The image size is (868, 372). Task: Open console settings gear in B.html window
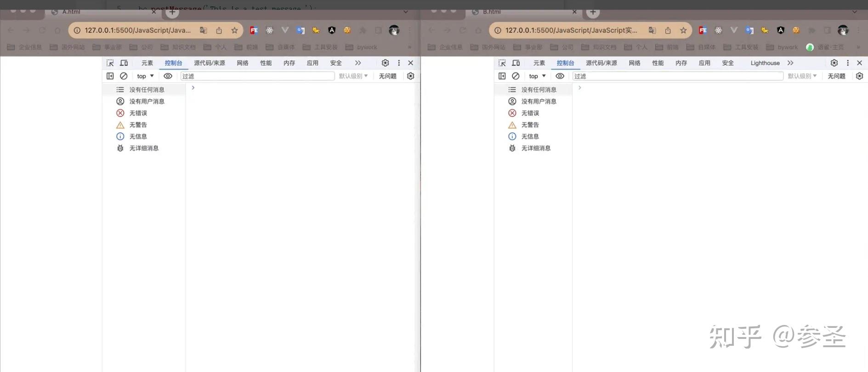860,76
